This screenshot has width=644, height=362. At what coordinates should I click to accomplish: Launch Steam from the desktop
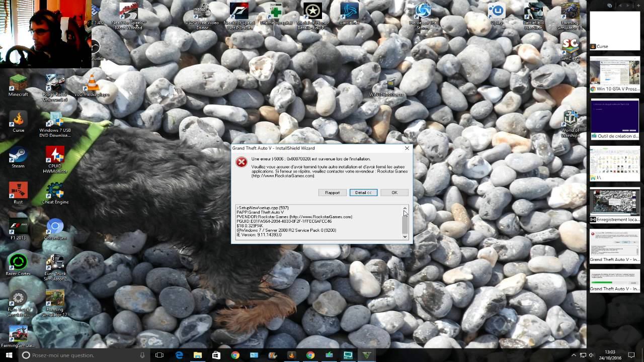(18, 158)
